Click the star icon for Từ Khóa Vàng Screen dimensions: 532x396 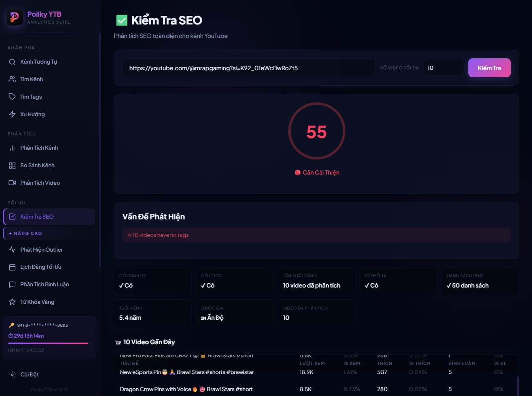[x=12, y=302]
